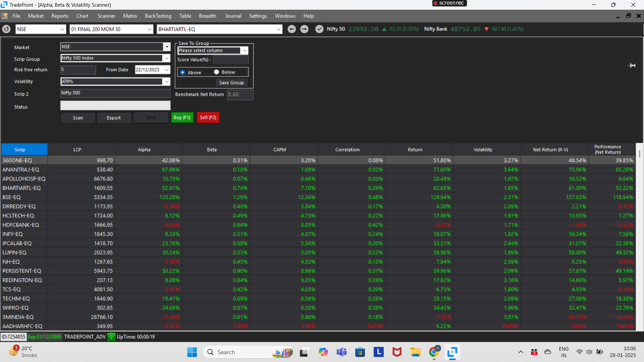Expand the Please select column dropdown

(244, 50)
